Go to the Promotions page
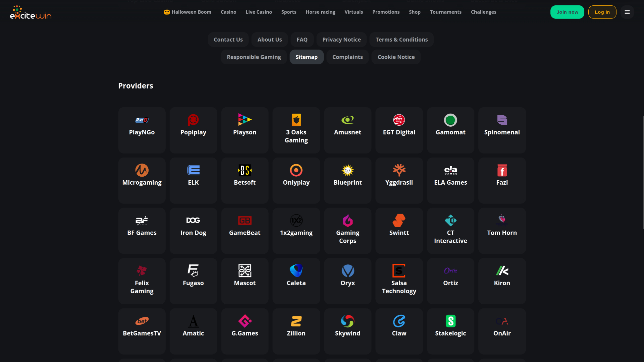Viewport: 644px width, 362px height. 386,12
